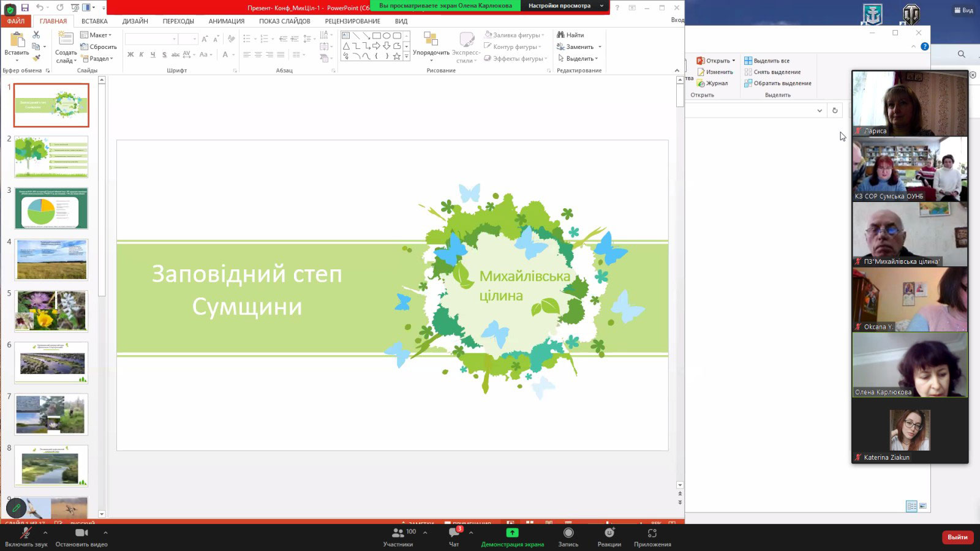The width and height of the screenshot is (980, 551).
Task: Click the Zoom annotation pencil icon
Action: pos(17,508)
